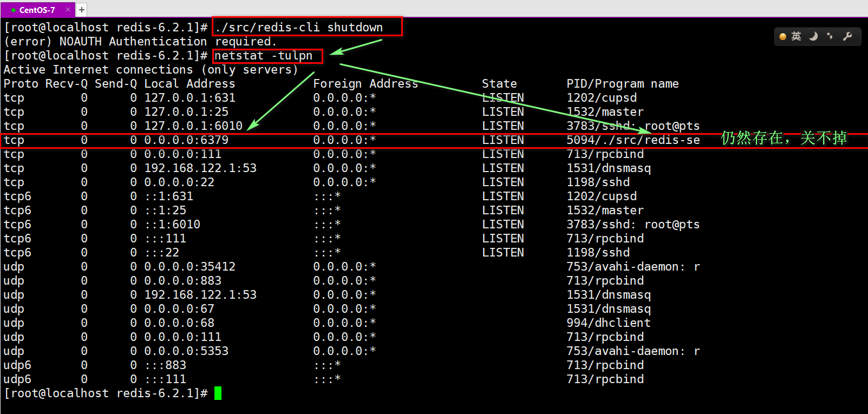Click '1202/cupsd' in the ::1:631 row

[602, 196]
